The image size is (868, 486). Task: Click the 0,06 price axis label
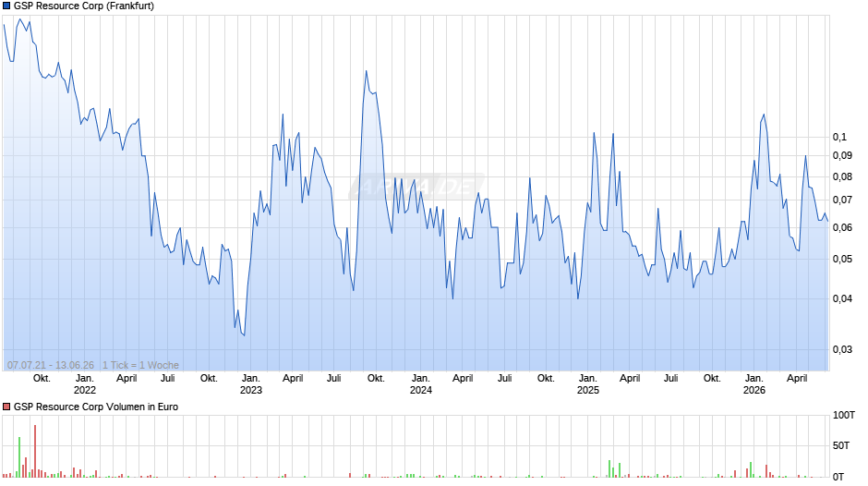842,228
